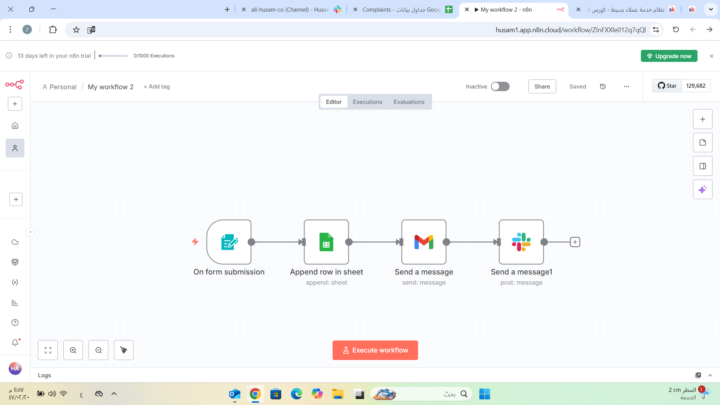Expand the Logs panel chevron
Image resolution: width=720 pixels, height=405 pixels.
click(x=710, y=375)
